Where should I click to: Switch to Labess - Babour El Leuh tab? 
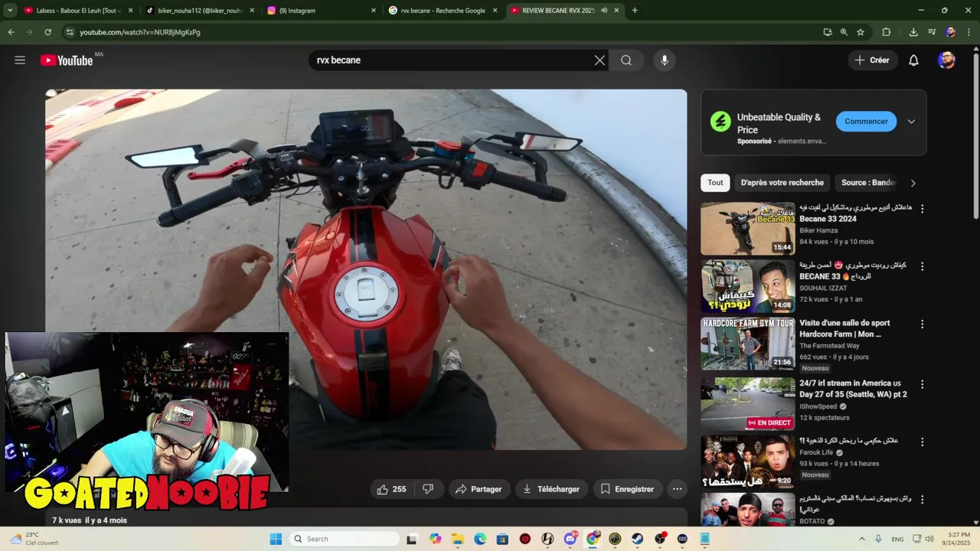pos(78,11)
